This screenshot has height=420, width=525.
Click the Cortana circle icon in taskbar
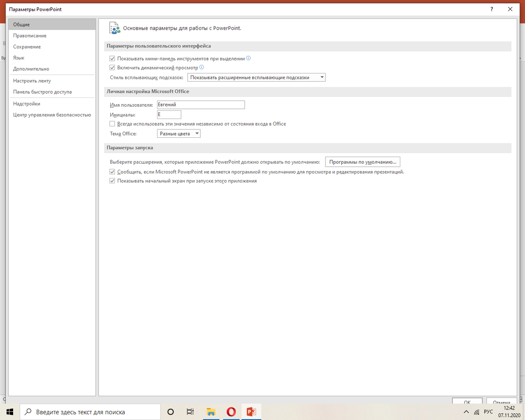171,412
